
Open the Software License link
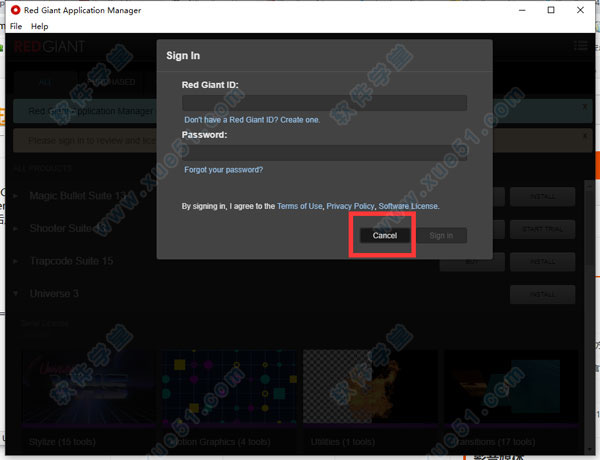click(408, 206)
